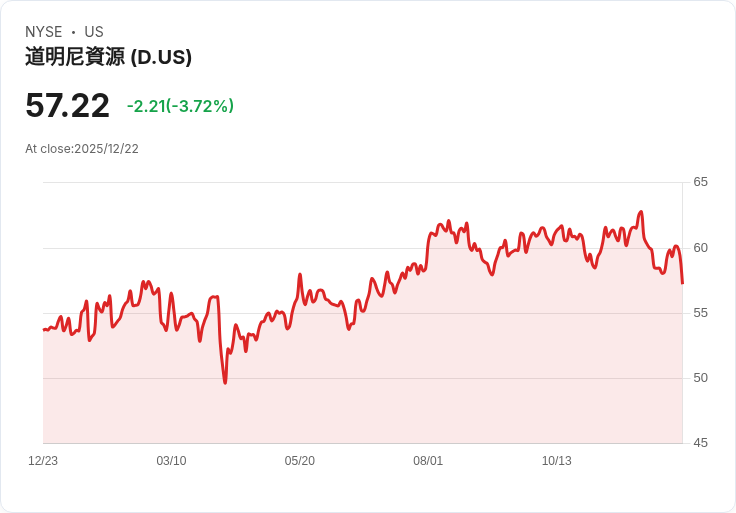Click the US market label
This screenshot has height=513, width=736.
(94, 32)
